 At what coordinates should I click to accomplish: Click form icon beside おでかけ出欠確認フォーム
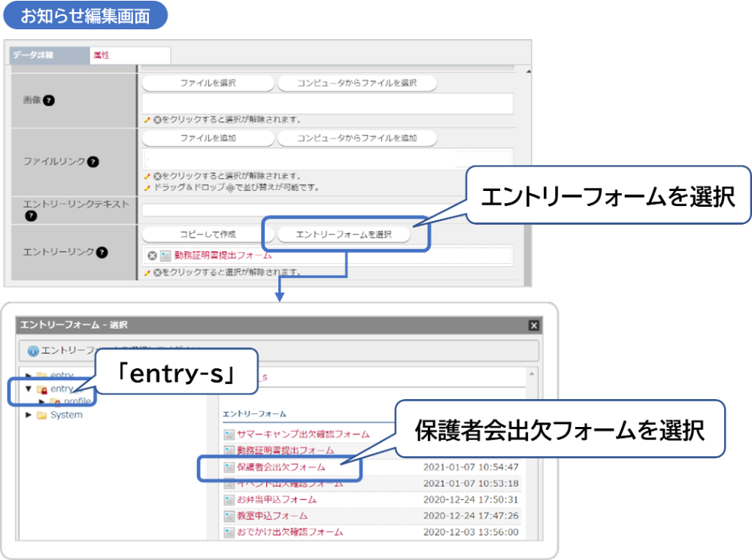click(229, 533)
